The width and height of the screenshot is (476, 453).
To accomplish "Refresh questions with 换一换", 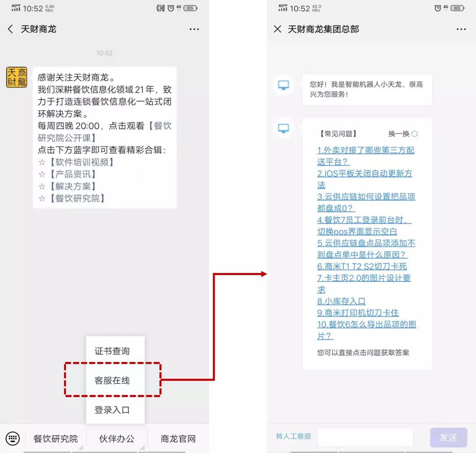I will [x=403, y=133].
